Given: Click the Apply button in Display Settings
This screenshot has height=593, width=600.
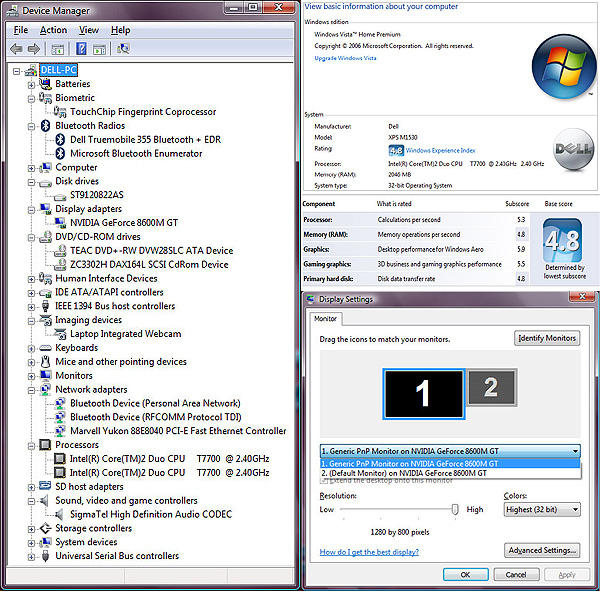Looking at the screenshot, I should [x=567, y=575].
